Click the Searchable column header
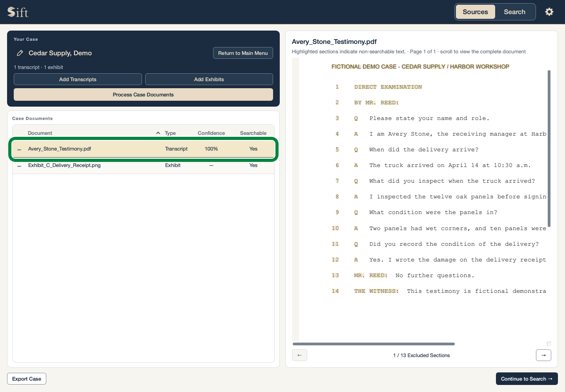This screenshot has width=565, height=392. [x=253, y=133]
